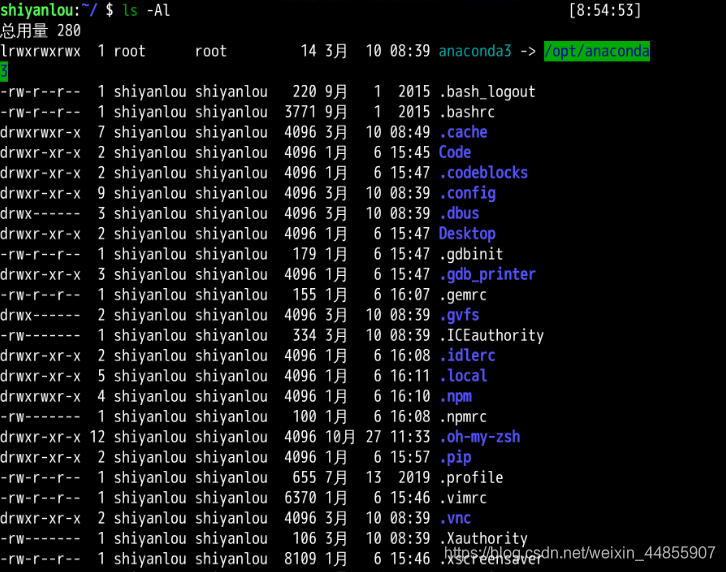Click the '10月' month of .oh-my-zsh
Viewport: 726px width, 572px height.
click(x=340, y=437)
